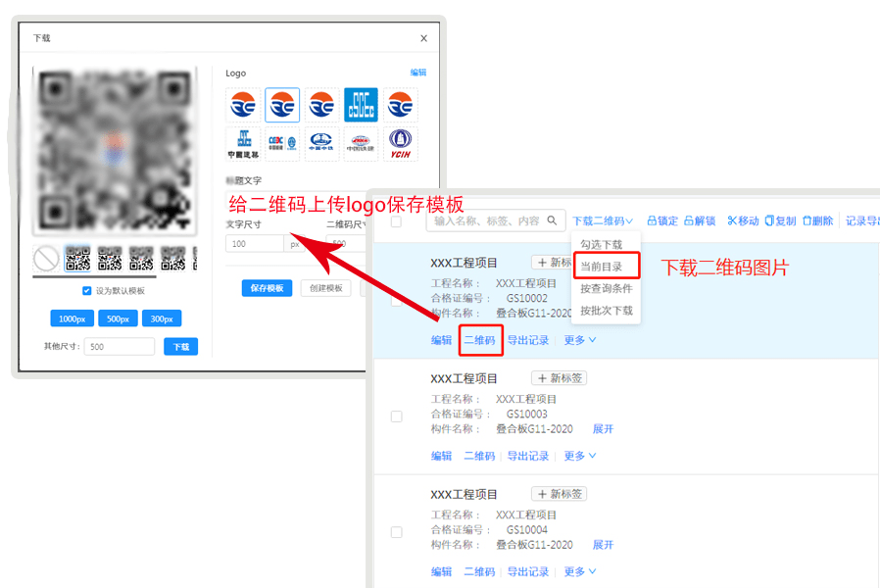The image size is (880, 588).
Task: Select the 中国铁建 logo
Action: tap(361, 144)
